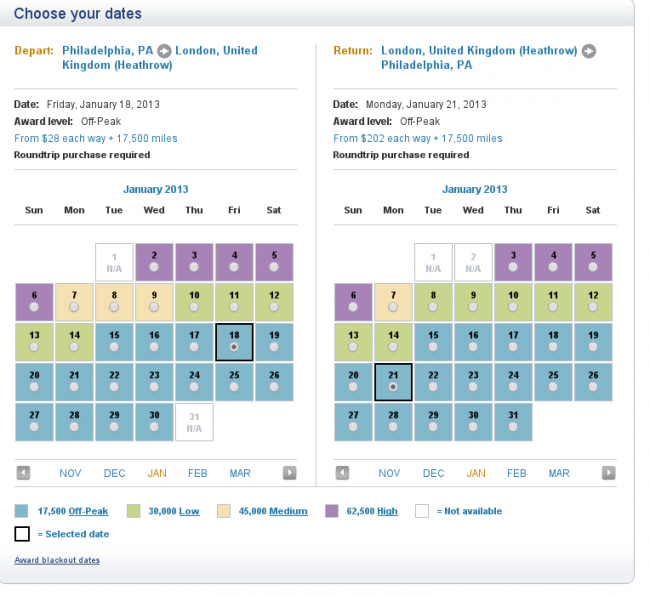Select January 28 radio in return calendar
The height and width of the screenshot is (596, 650).
[393, 426]
